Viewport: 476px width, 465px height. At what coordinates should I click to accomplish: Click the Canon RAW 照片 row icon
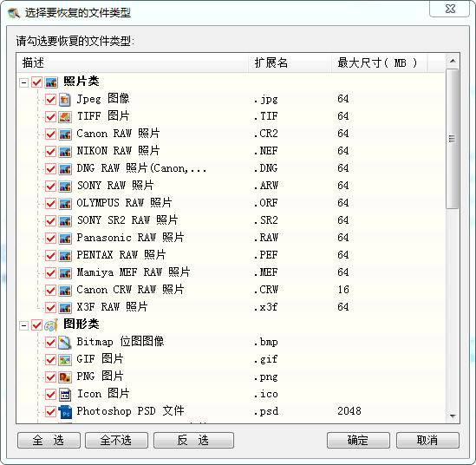(65, 134)
